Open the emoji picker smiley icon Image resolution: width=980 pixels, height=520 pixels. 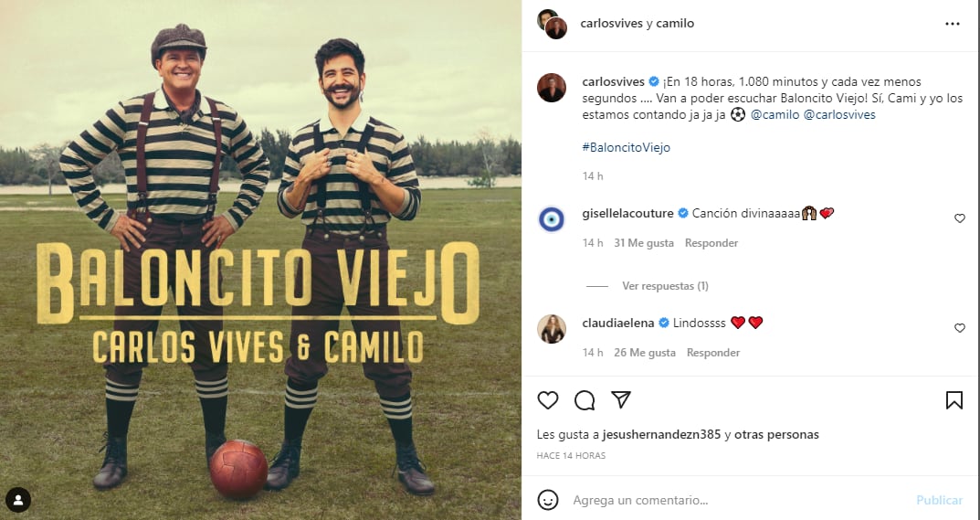[547, 500]
